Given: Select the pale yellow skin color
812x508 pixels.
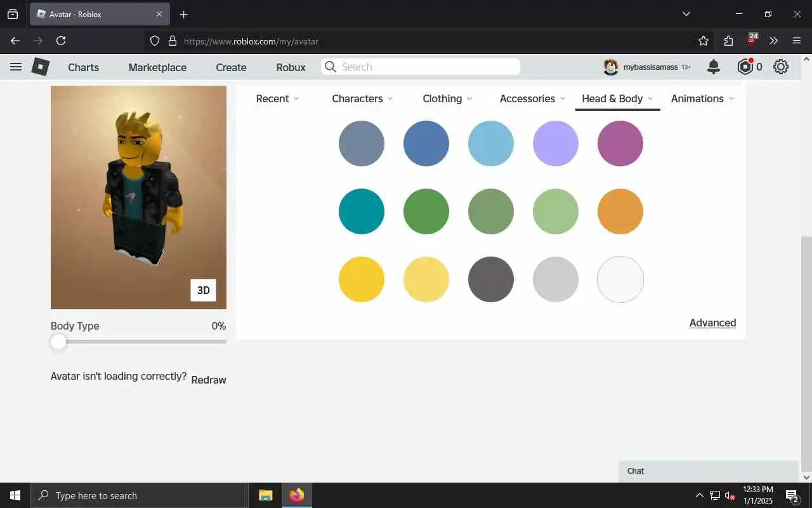Looking at the screenshot, I should click(x=426, y=279).
